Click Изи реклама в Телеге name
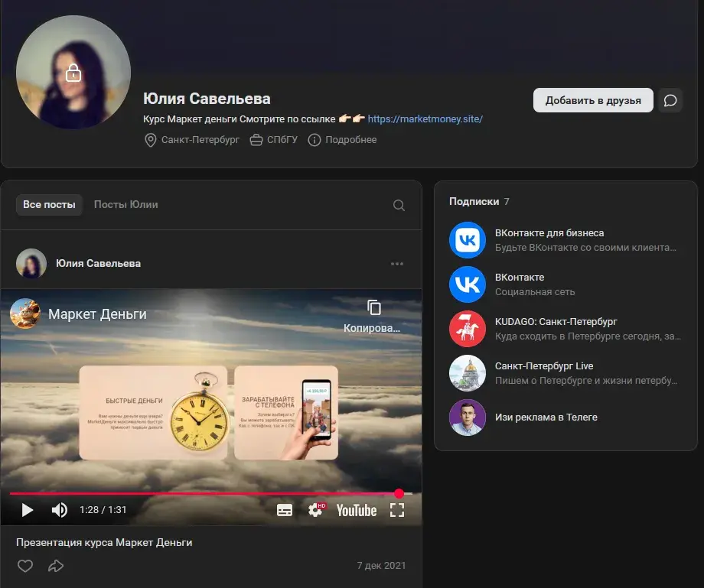 [x=546, y=417]
